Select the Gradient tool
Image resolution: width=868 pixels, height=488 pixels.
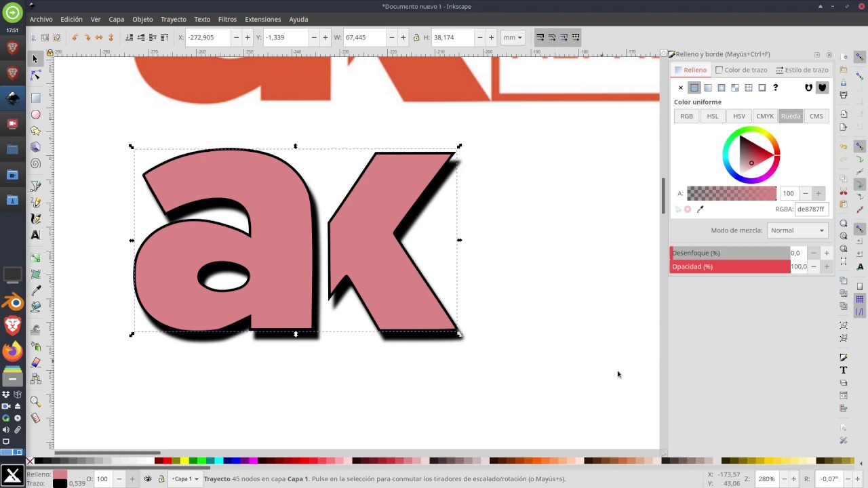click(35, 258)
